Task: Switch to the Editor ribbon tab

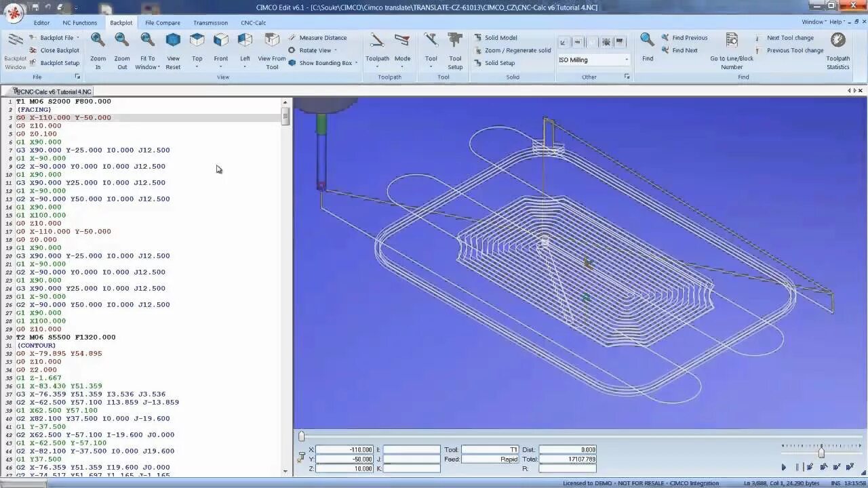Action: pyautogui.click(x=41, y=23)
